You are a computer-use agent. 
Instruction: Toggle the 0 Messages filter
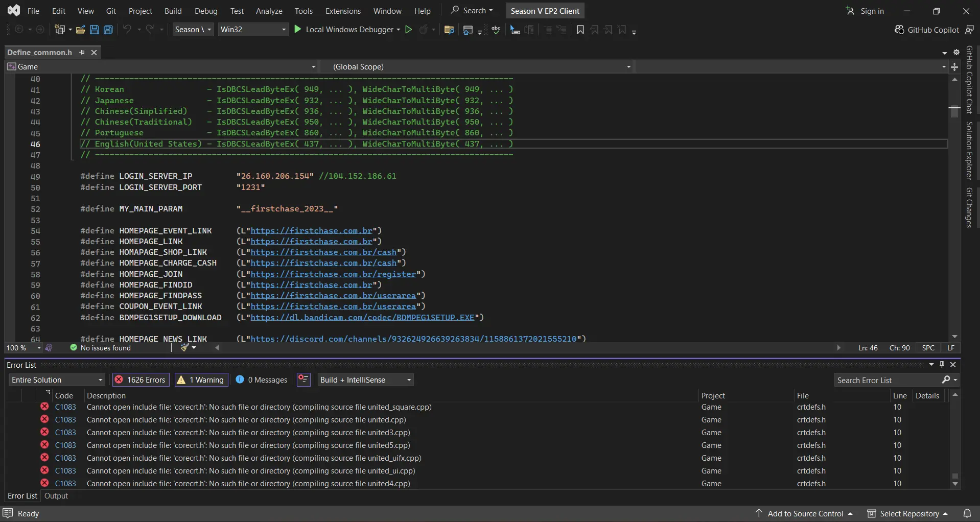click(x=262, y=379)
